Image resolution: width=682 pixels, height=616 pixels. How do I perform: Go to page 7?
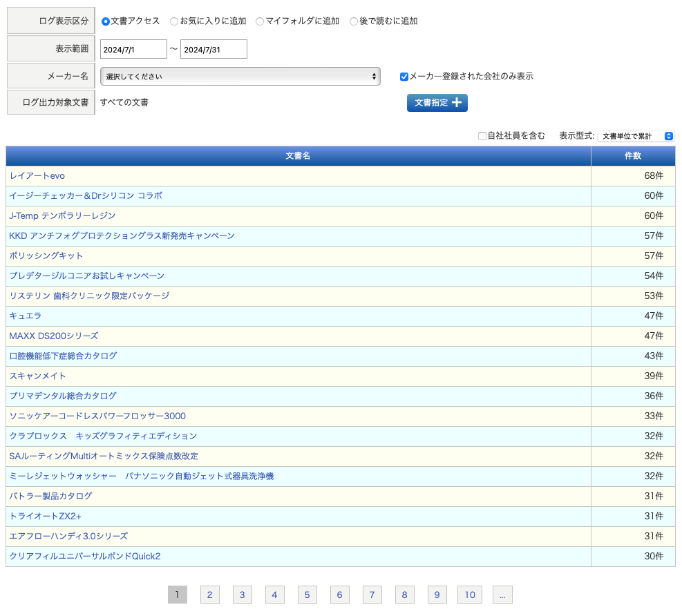(372, 595)
